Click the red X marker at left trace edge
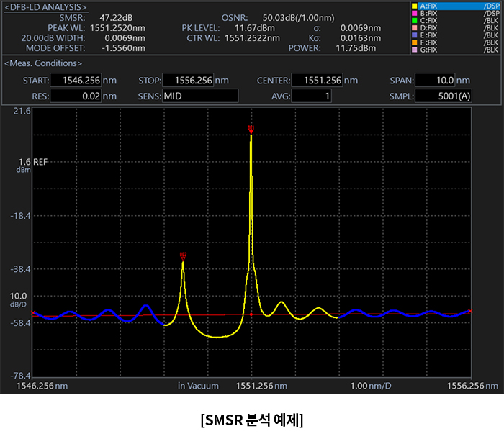This screenshot has height=439, width=504. (33, 313)
